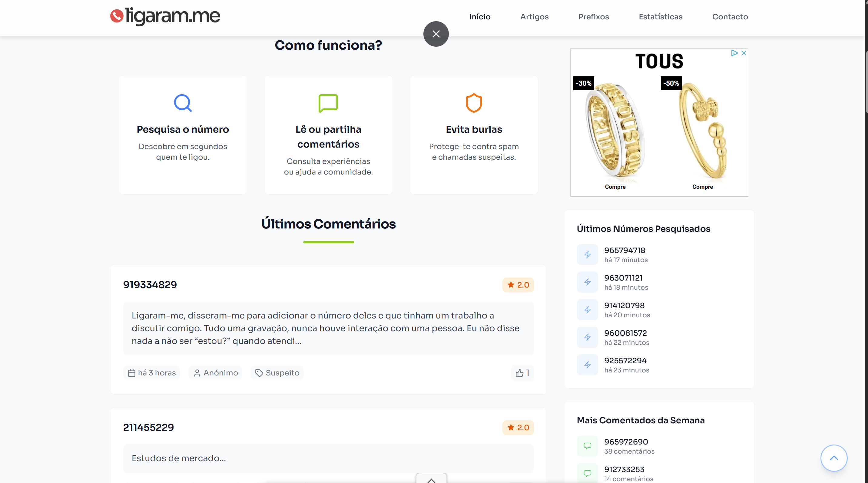Click lightning icon beside 965794718

pyautogui.click(x=587, y=255)
